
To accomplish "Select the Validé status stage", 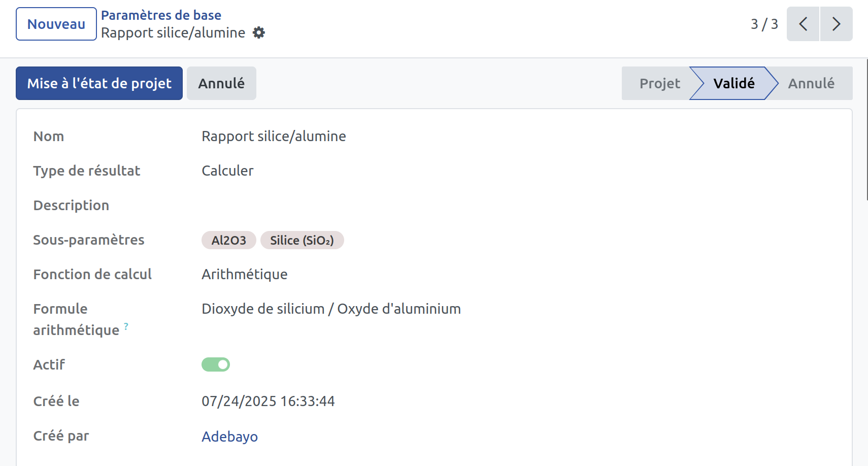I will pyautogui.click(x=733, y=83).
